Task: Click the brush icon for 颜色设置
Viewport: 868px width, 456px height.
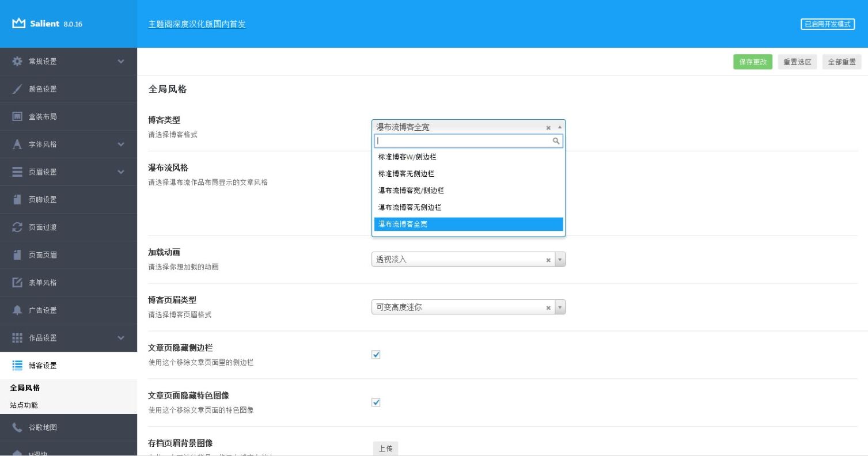Action: click(x=17, y=89)
